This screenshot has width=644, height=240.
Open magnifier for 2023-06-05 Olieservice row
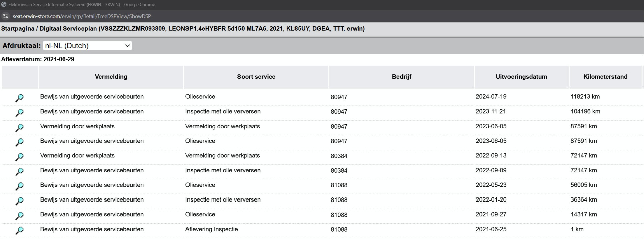19,142
